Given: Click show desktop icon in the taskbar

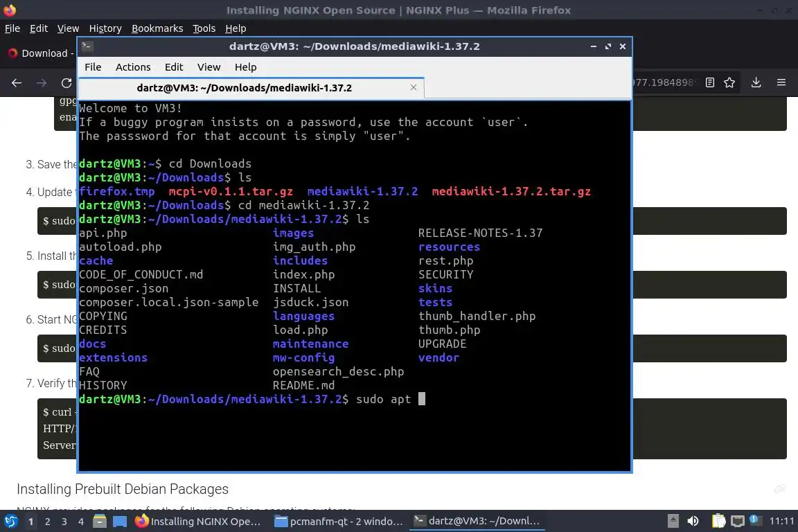Looking at the screenshot, I should pyautogui.click(x=120, y=522).
